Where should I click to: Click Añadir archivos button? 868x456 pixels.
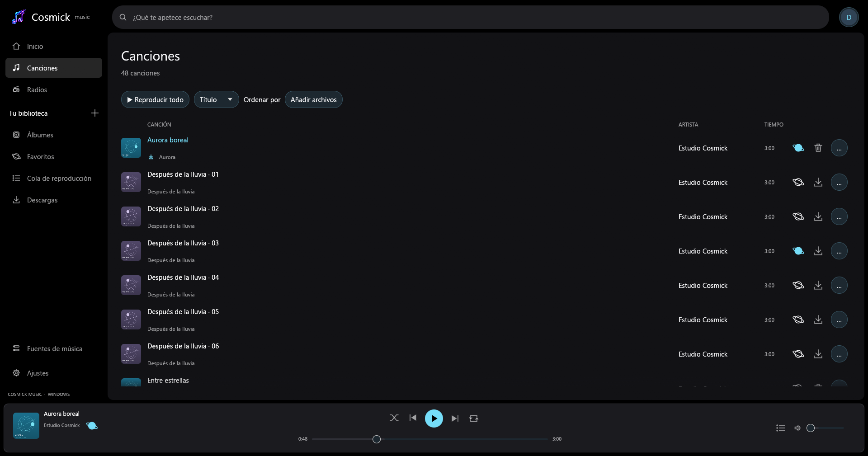point(314,99)
